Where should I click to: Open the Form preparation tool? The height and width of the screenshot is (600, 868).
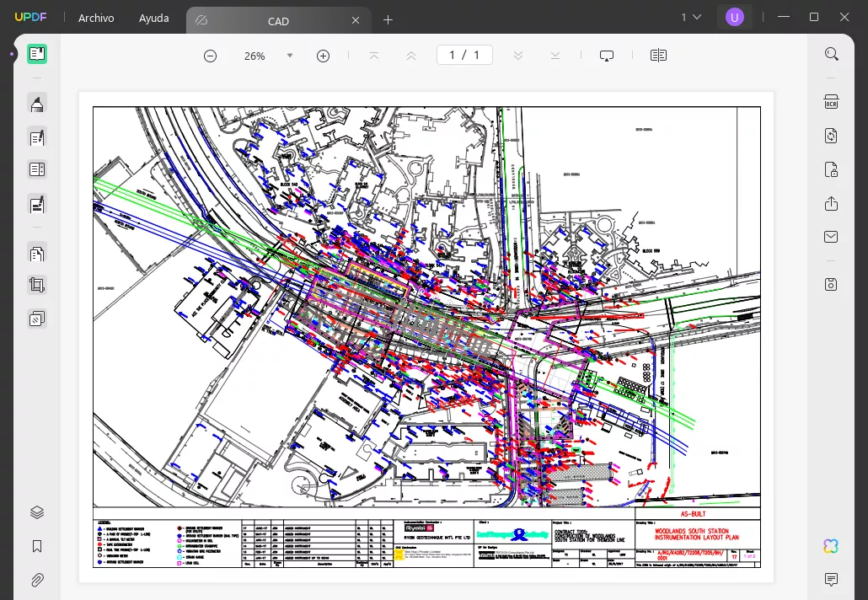[37, 169]
